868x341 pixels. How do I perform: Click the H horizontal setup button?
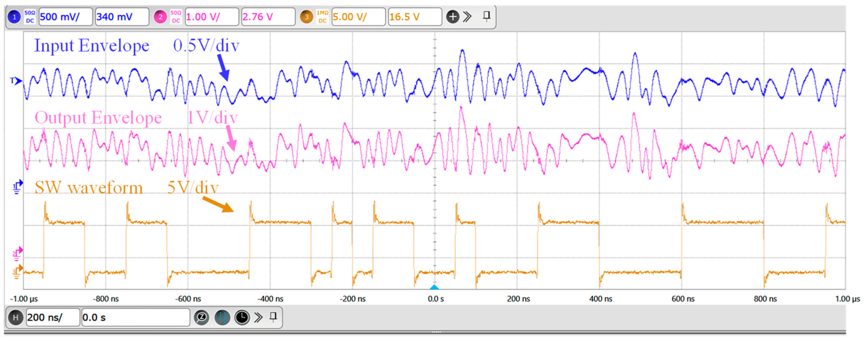(x=15, y=317)
